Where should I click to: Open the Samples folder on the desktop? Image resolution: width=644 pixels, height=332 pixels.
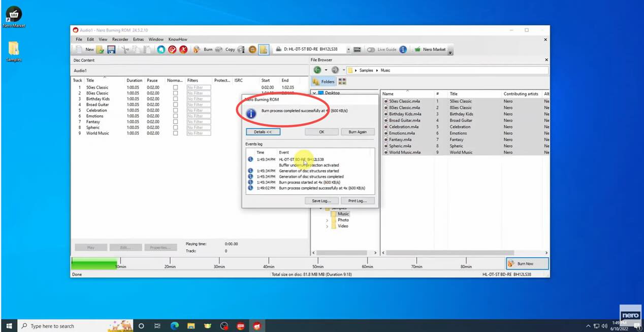click(14, 51)
